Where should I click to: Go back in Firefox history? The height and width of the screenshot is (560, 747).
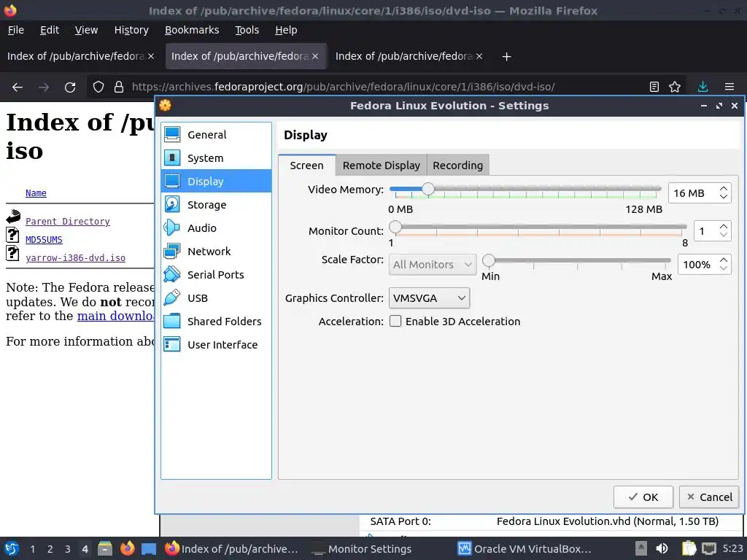click(x=18, y=87)
